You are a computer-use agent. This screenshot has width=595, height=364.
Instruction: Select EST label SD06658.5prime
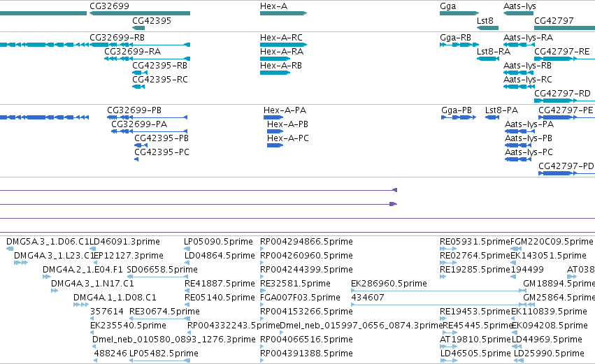pyautogui.click(x=162, y=270)
